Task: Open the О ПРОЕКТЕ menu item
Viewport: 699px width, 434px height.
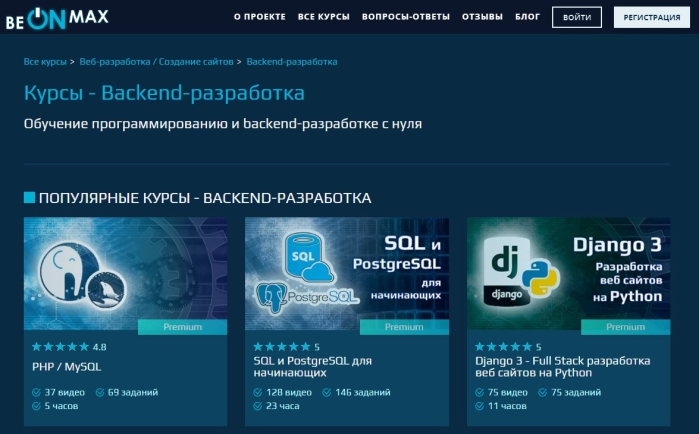Action: [259, 17]
